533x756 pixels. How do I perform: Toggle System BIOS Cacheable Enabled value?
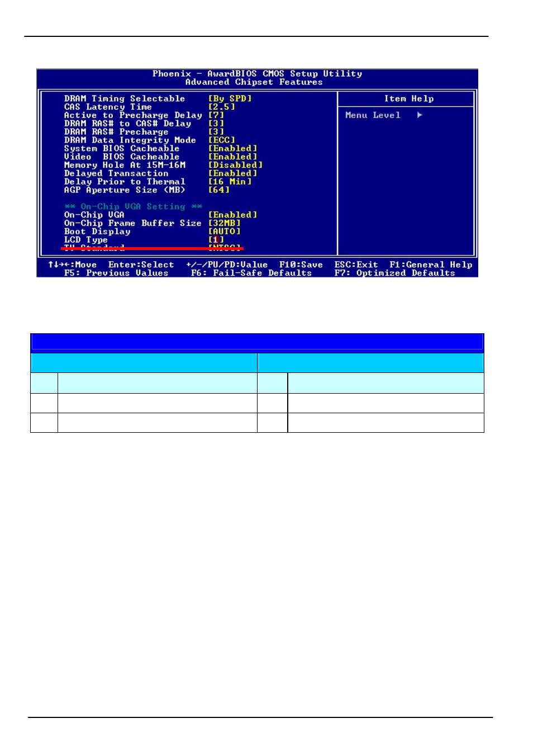coord(232,148)
